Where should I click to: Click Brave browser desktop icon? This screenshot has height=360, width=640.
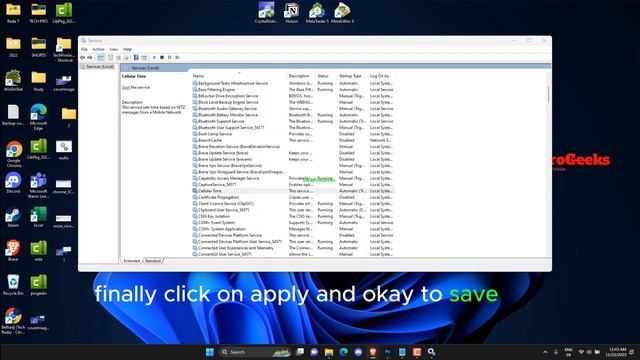[13, 251]
